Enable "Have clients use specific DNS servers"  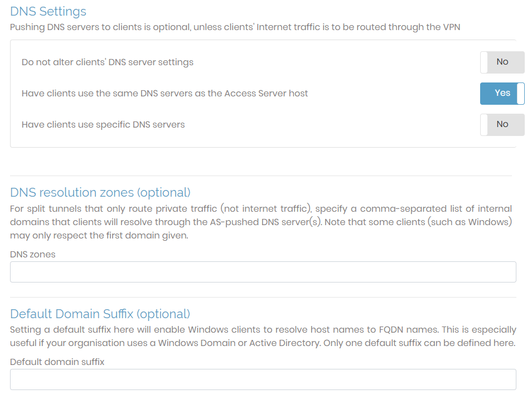[501, 124]
